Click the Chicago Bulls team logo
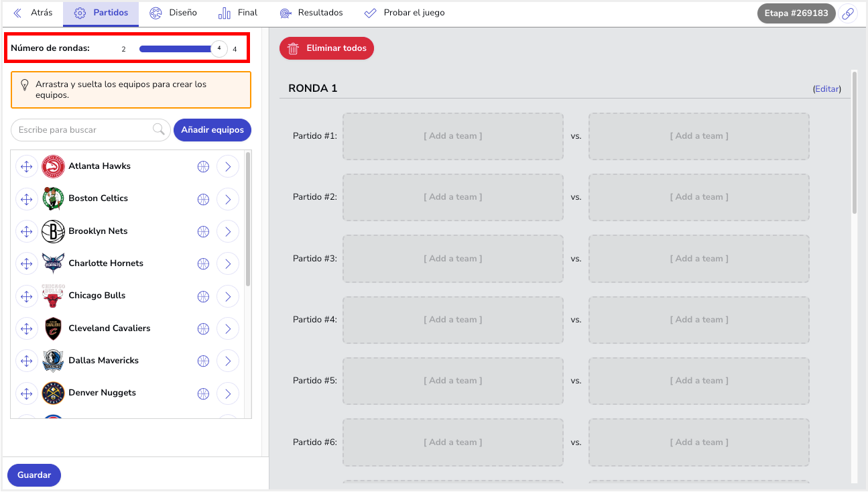 pyautogui.click(x=53, y=296)
